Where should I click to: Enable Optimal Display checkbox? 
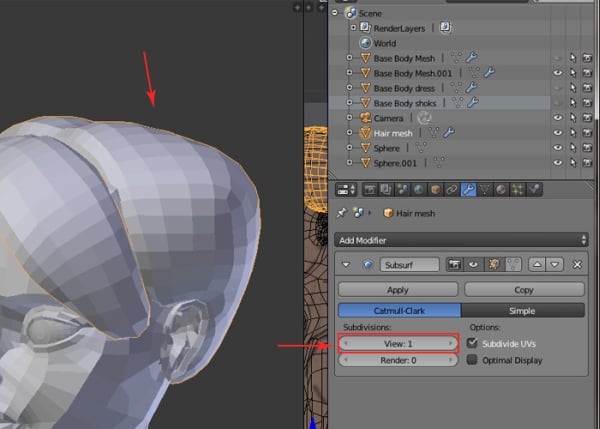pos(473,360)
